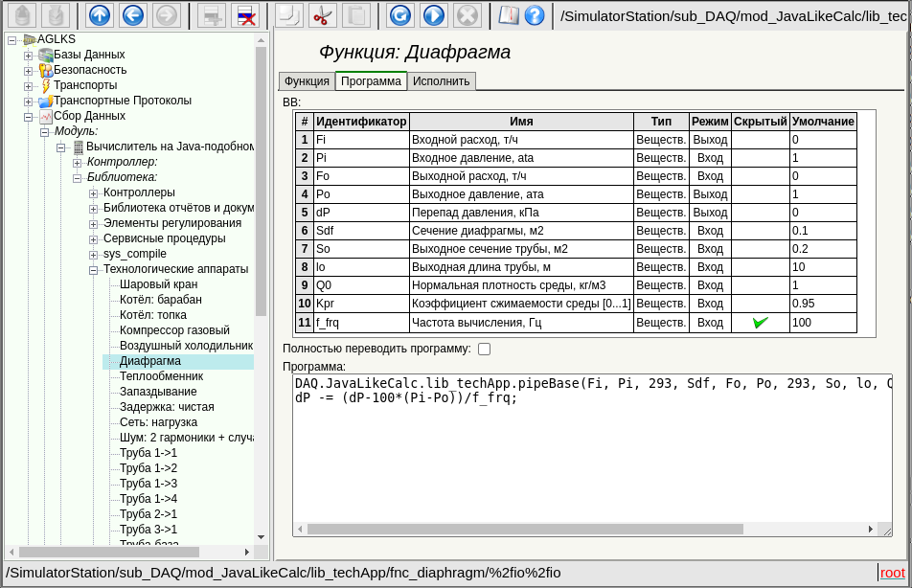Screen dimensions: 912x588
Task: Collapse the 'Технологические аппараты' tree node
Action: click(94, 270)
